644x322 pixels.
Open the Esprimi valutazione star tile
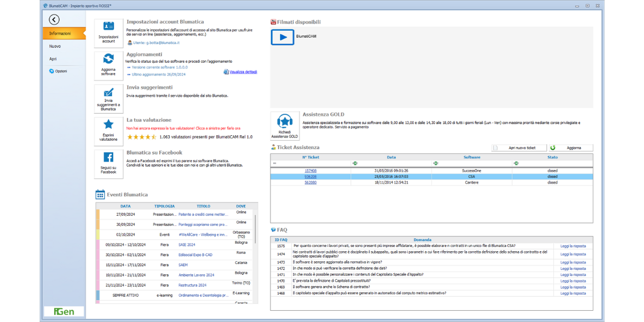click(108, 131)
